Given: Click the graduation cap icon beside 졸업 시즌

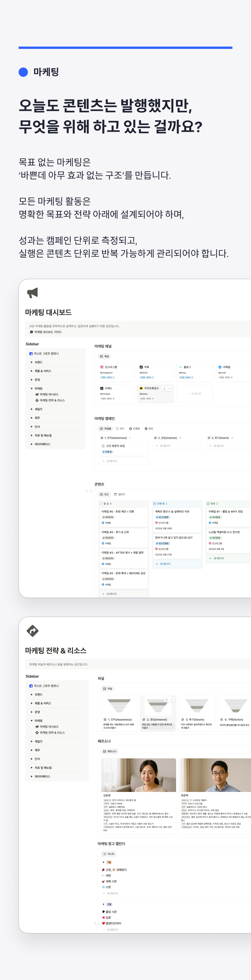Looking at the screenshot, I should tap(103, 912).
